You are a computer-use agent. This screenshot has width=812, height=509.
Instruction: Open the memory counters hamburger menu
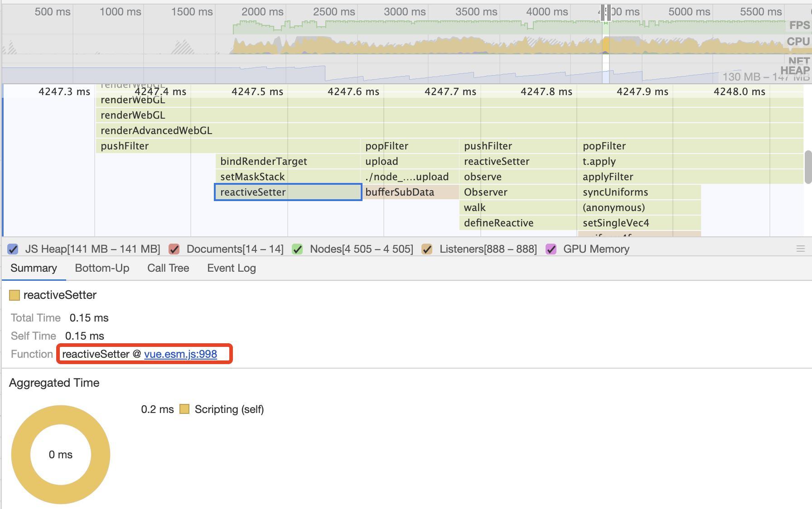[800, 249]
